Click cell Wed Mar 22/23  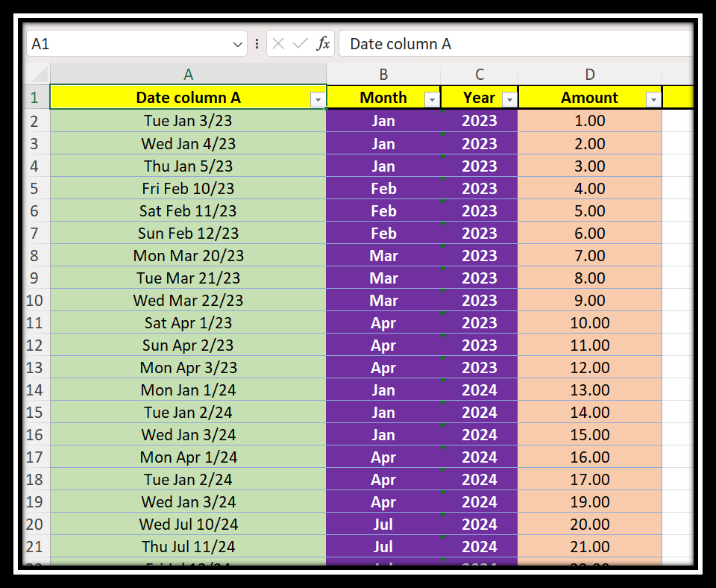click(x=188, y=300)
